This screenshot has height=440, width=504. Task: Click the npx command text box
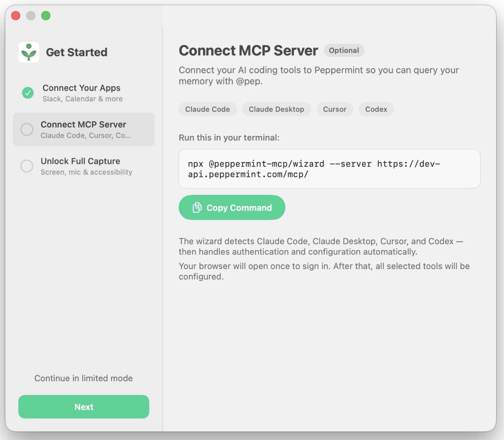329,169
